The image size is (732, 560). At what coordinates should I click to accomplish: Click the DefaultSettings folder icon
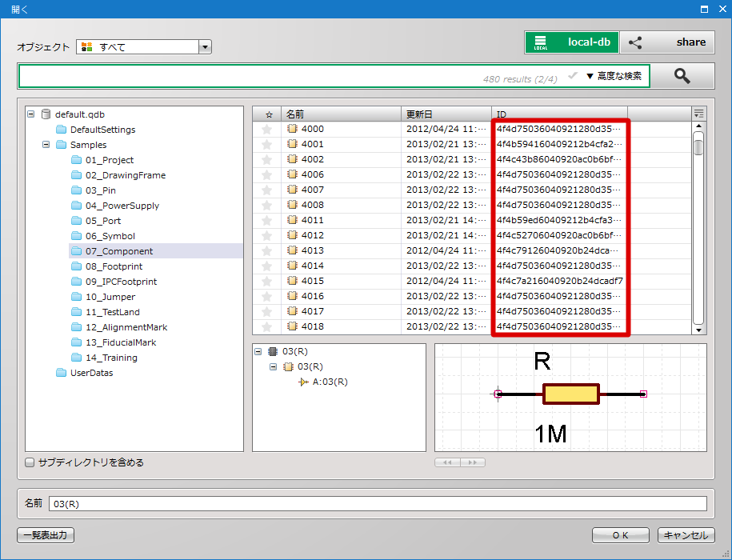[x=61, y=130]
